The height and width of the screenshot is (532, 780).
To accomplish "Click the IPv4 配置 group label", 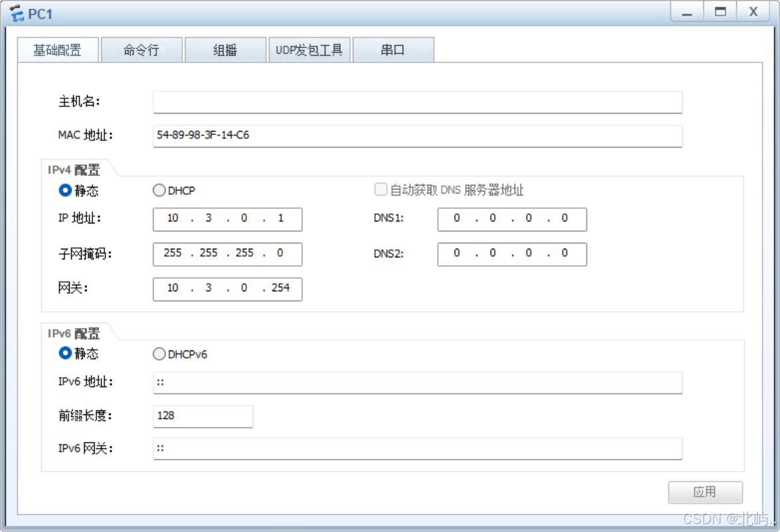I will (74, 170).
